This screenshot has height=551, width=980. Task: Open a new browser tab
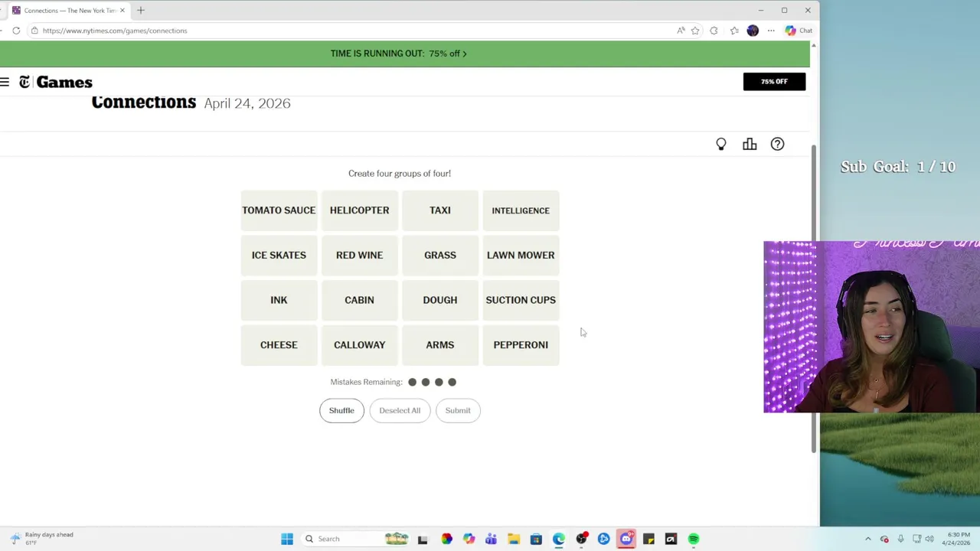[x=141, y=11]
